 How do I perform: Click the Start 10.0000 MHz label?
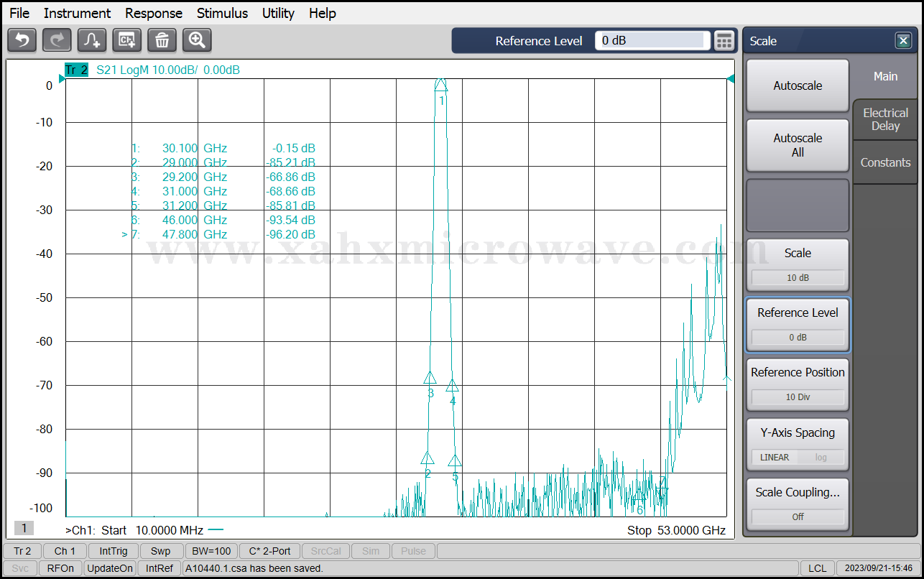point(152,530)
